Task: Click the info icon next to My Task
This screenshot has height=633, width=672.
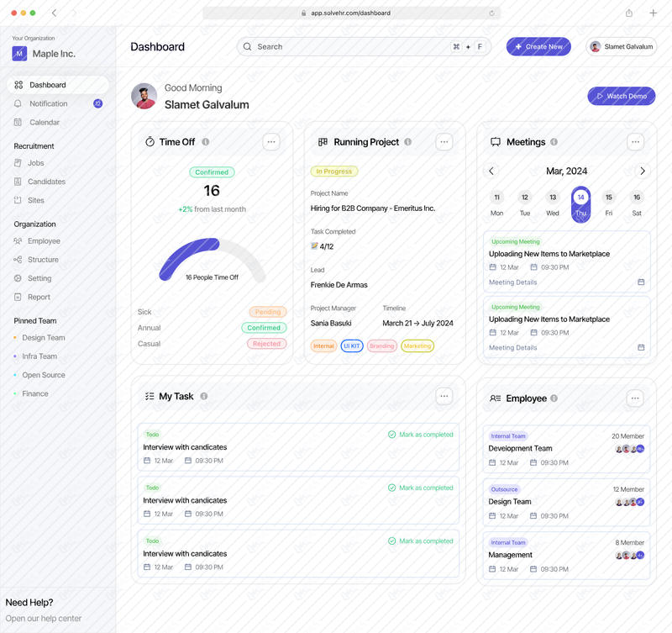Action: (204, 396)
